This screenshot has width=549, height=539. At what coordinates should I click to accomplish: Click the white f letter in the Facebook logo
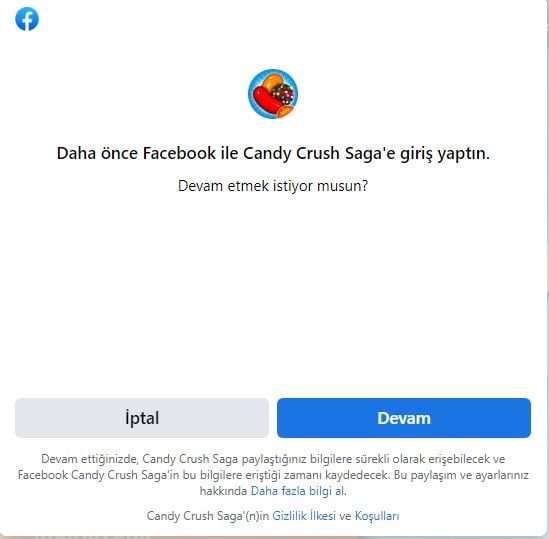pos(28,21)
